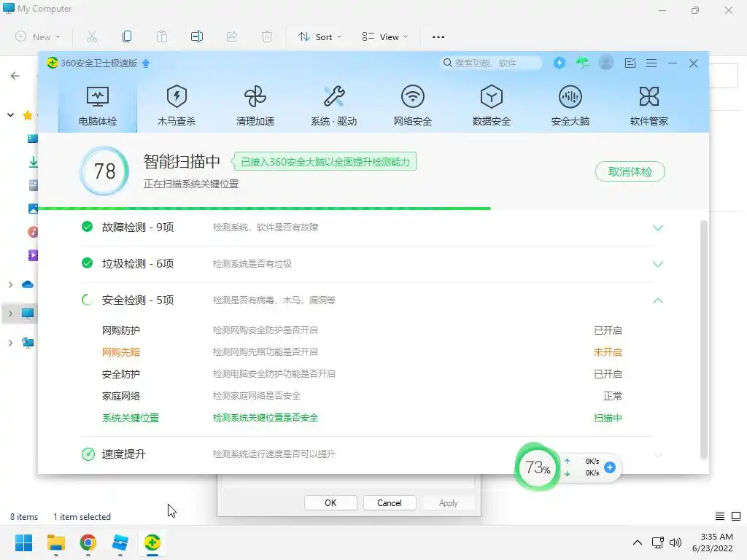Click blue lightning icon in 360 title bar
This screenshot has width=747, height=560.
tap(560, 63)
